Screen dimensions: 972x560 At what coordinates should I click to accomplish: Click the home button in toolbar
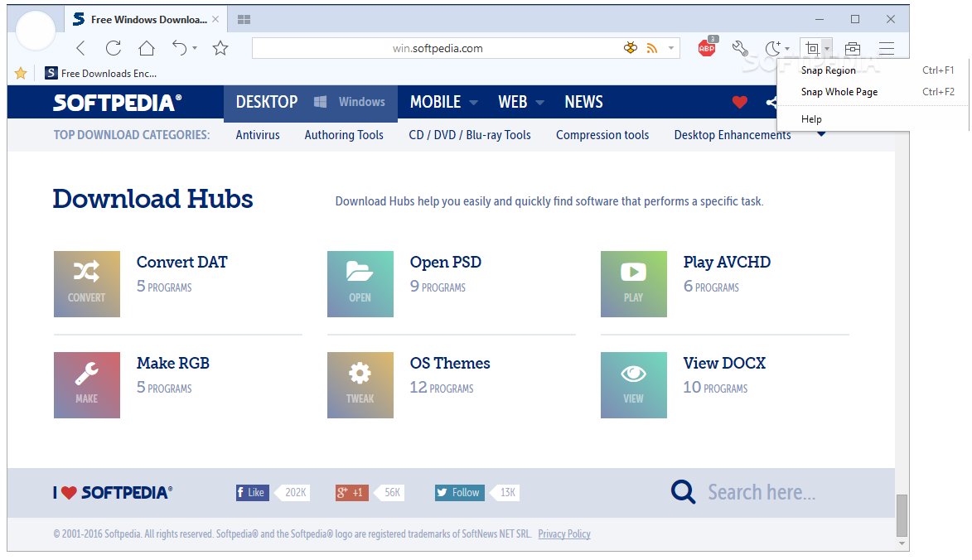pos(147,48)
